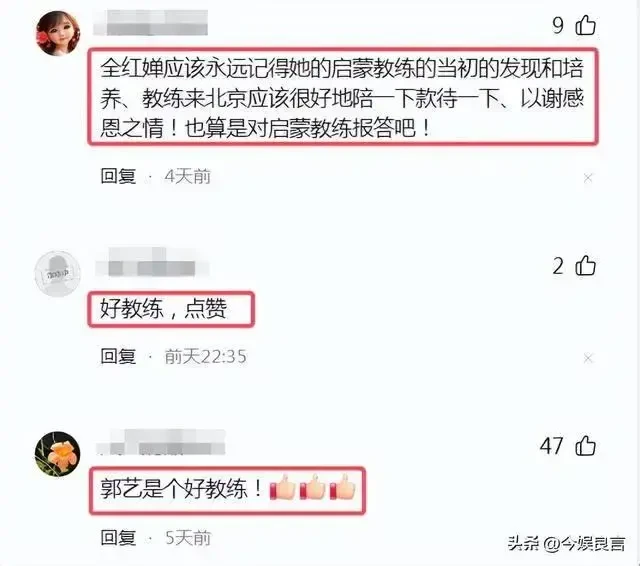Select the long 全红婵 comment text
This screenshot has width=640, height=566.
pos(342,97)
